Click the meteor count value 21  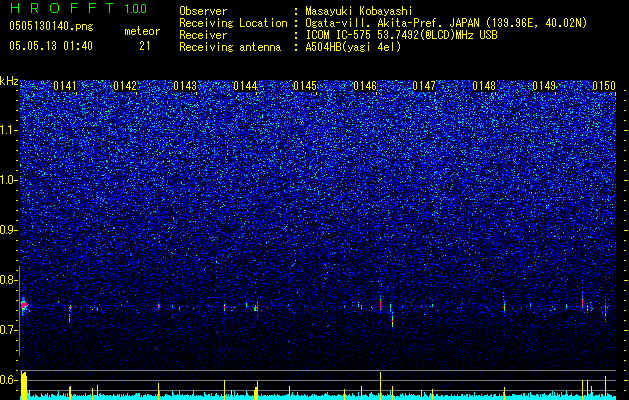[145, 46]
